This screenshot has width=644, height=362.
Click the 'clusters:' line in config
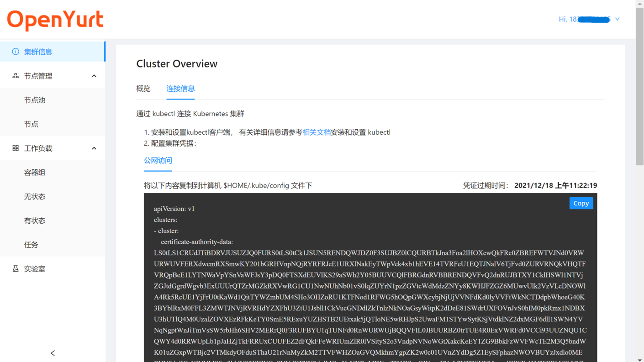click(165, 220)
